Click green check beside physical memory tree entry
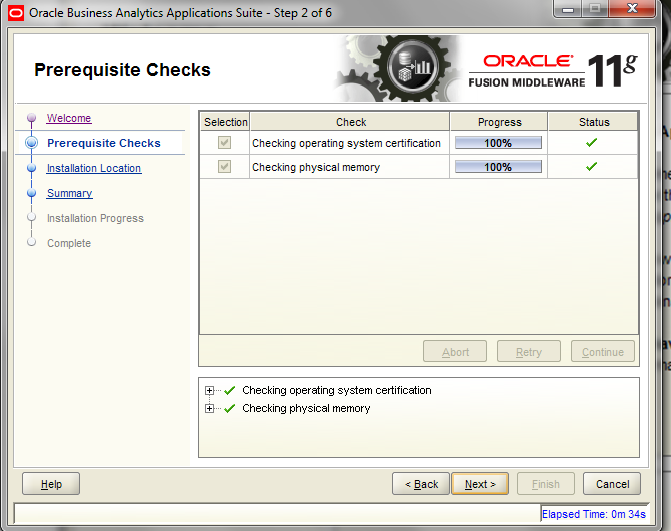The height and width of the screenshot is (531, 671). 230,408
